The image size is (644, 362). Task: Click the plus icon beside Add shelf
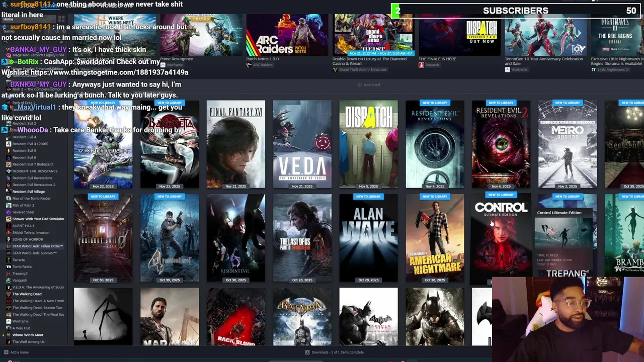pyautogui.click(x=359, y=85)
